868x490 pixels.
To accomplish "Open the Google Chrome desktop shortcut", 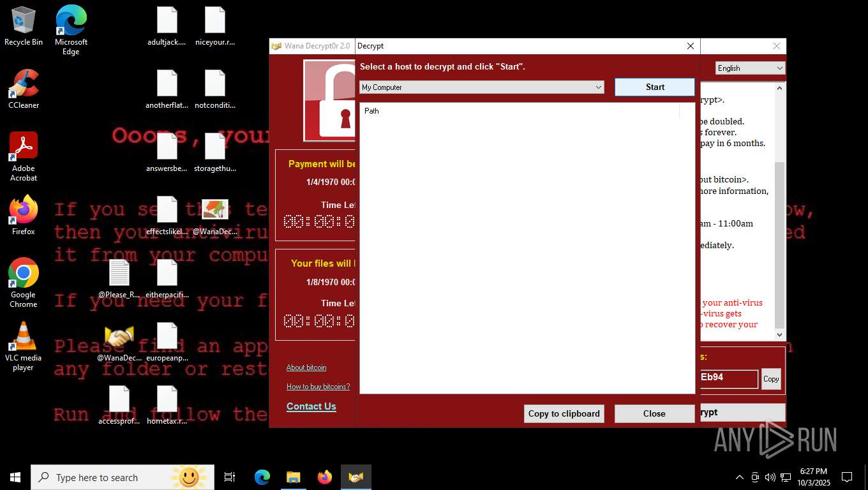I will click(24, 283).
